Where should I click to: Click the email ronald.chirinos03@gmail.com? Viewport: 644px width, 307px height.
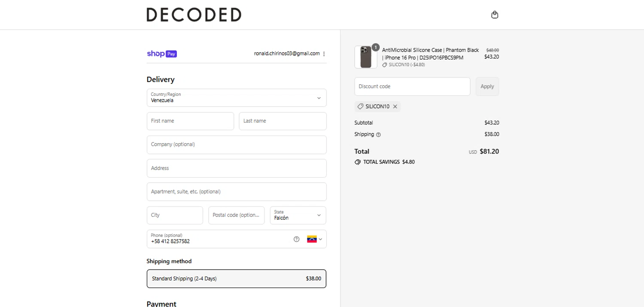click(x=287, y=54)
